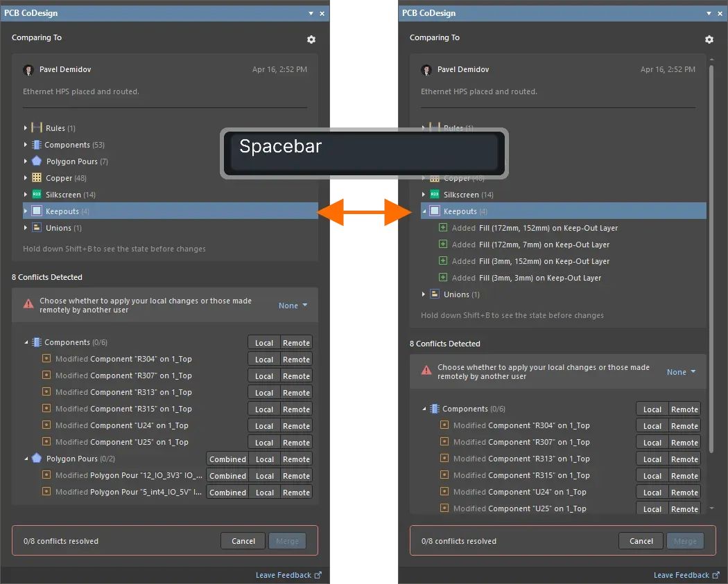Viewport: 728px width, 584px height.
Task: Open settings gear in left PCB CoDesign panel
Action: click(311, 39)
